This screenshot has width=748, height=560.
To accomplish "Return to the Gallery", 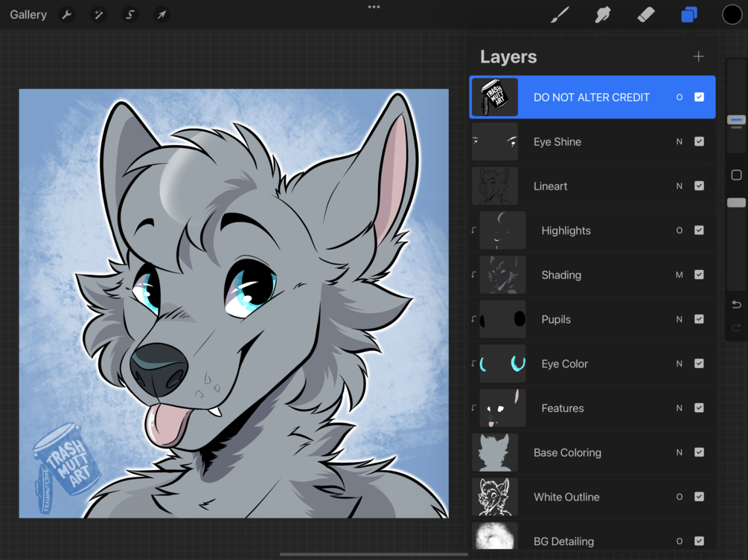I will pos(28,15).
